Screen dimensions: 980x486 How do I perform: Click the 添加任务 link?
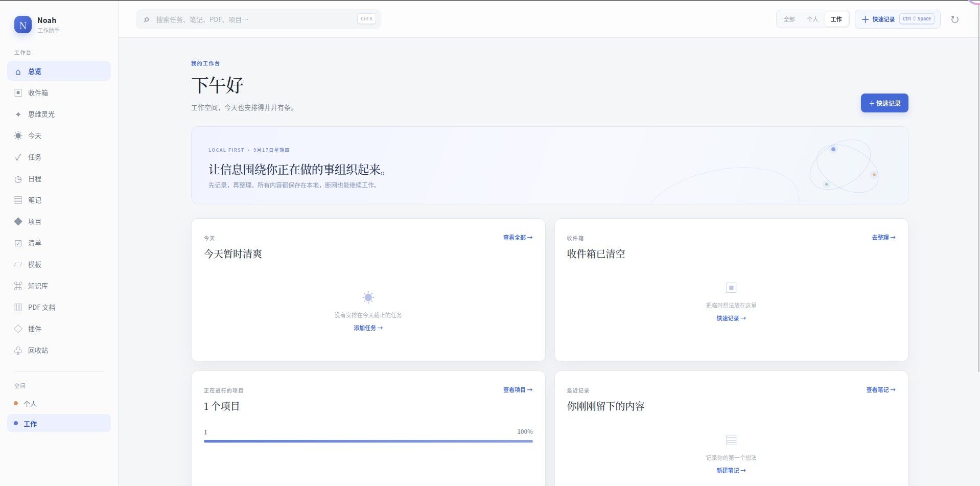click(368, 328)
